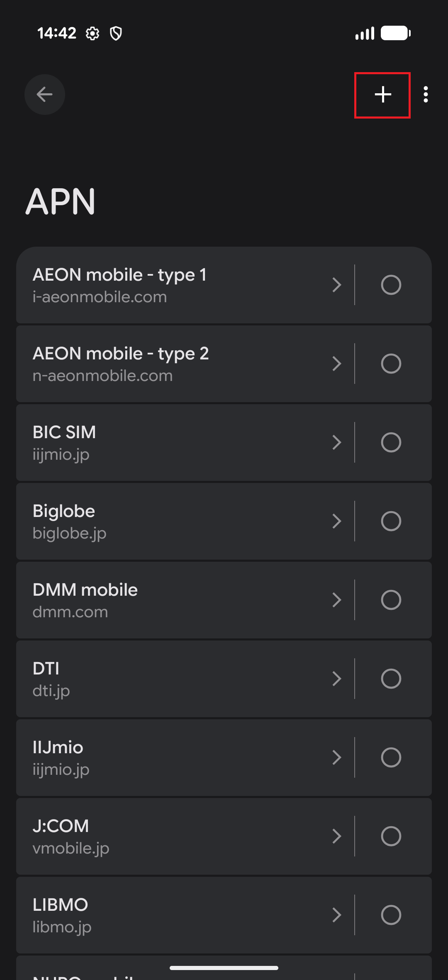Tap the DMM mobile entry label

(85, 590)
